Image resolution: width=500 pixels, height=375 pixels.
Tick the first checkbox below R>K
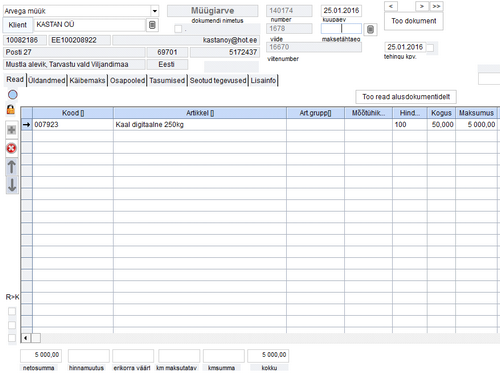point(12,311)
